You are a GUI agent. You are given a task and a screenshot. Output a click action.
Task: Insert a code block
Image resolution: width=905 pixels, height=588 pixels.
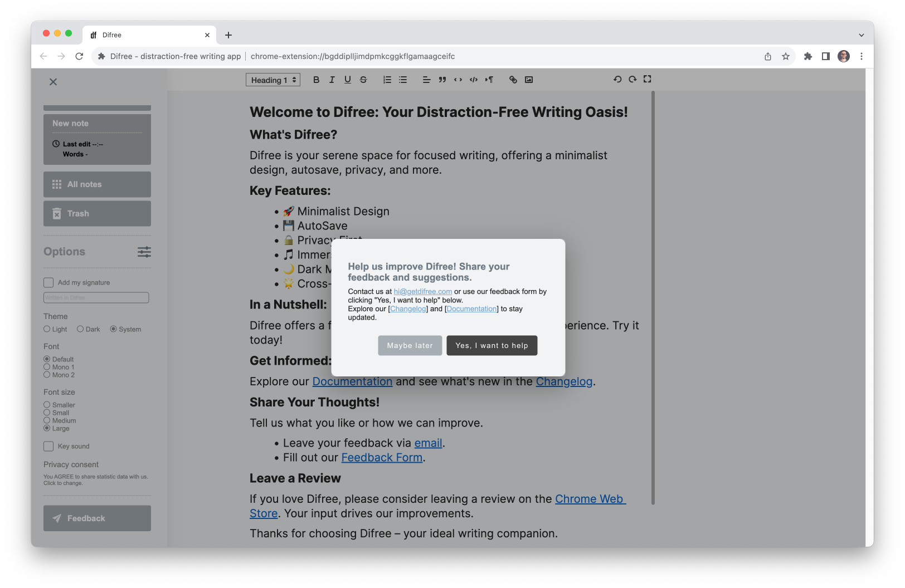pyautogui.click(x=474, y=80)
